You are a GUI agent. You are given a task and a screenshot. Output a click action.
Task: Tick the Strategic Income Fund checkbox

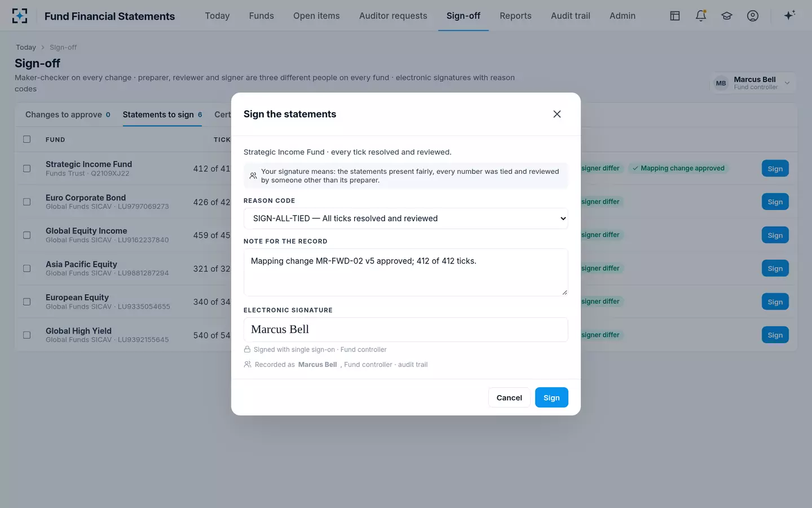point(27,168)
